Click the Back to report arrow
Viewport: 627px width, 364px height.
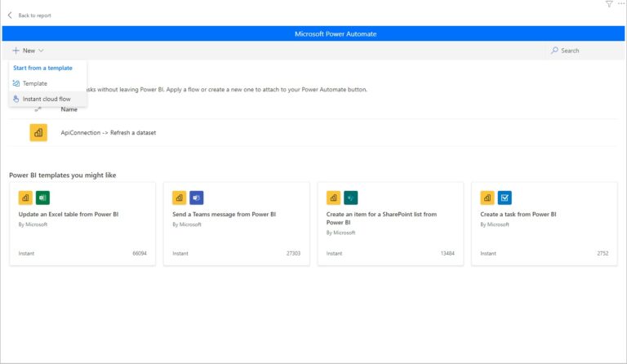click(x=10, y=16)
